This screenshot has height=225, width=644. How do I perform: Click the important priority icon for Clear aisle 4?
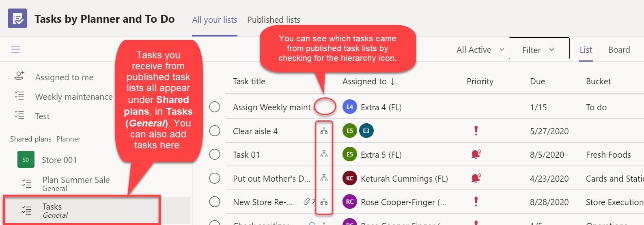(476, 131)
